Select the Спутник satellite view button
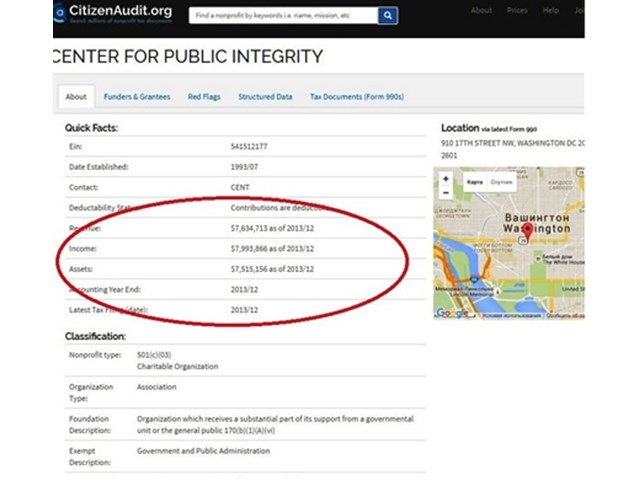The width and height of the screenshot is (640, 480). pos(501,182)
